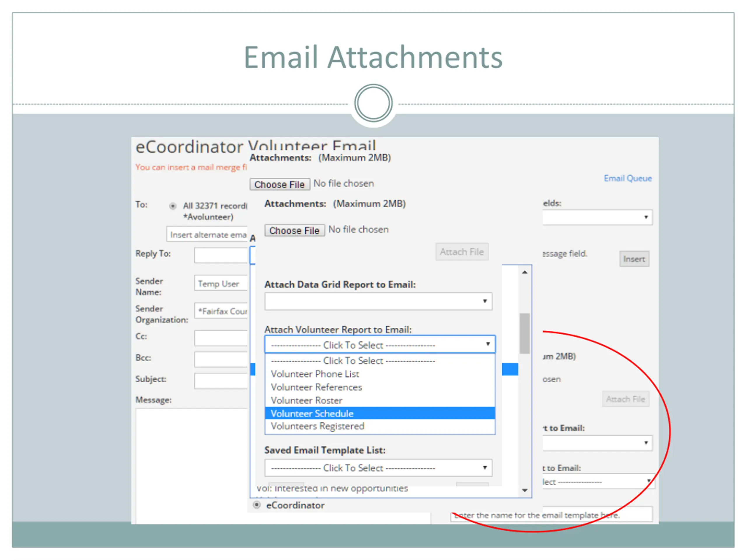Open the right-side report to Email dropdown

pos(597,443)
